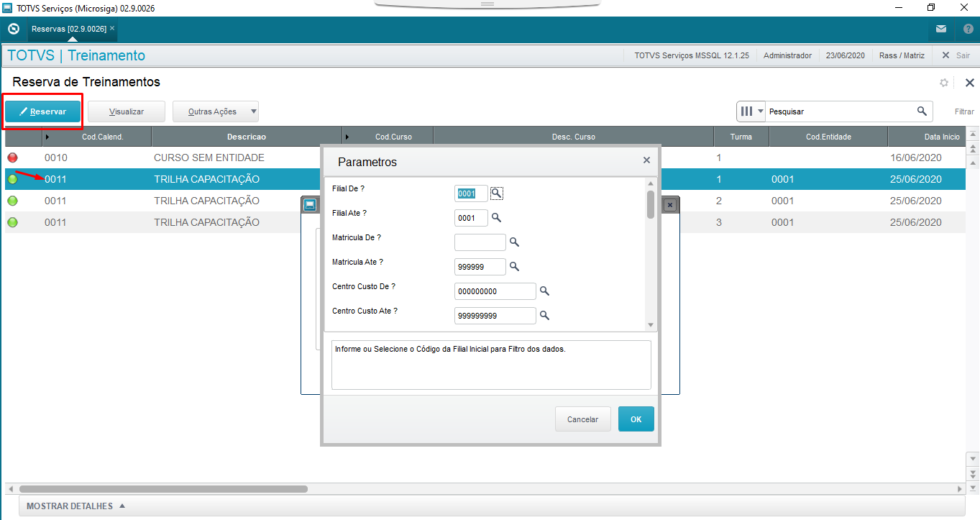Click the Filial Ate input field
Image resolution: width=980 pixels, height=520 pixels.
coord(472,218)
